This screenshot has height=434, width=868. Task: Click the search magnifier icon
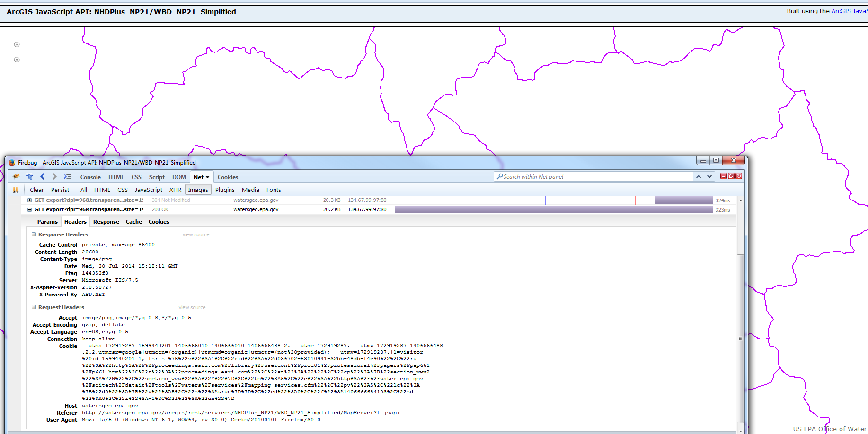pos(499,176)
